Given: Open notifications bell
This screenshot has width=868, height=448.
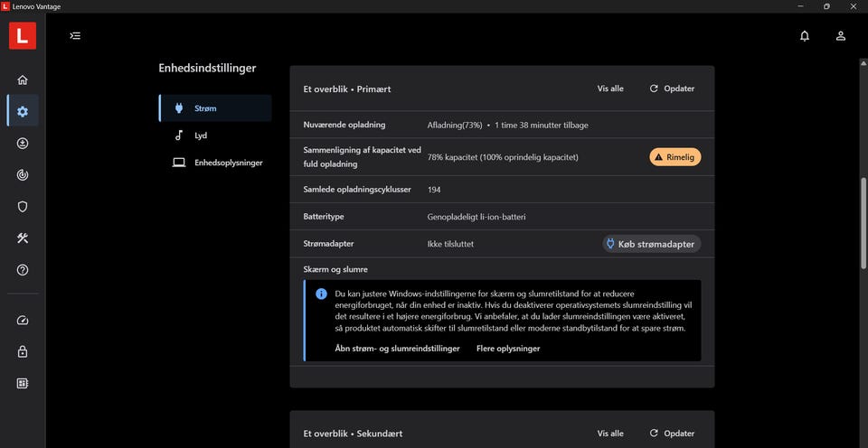Looking at the screenshot, I should pos(805,36).
